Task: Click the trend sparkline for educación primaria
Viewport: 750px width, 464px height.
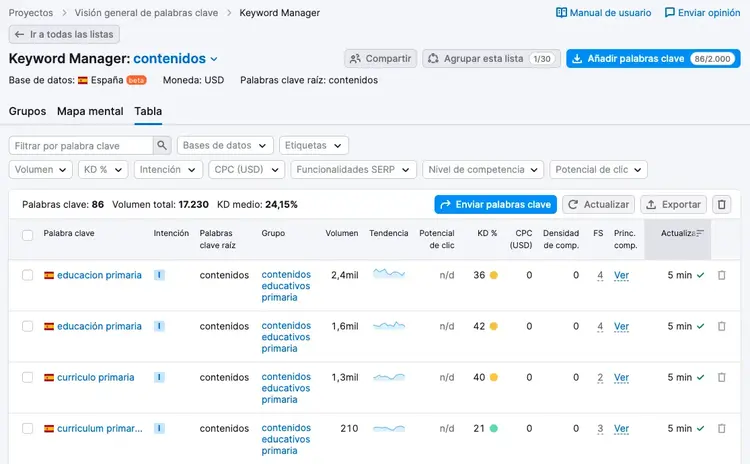Action: (389, 326)
